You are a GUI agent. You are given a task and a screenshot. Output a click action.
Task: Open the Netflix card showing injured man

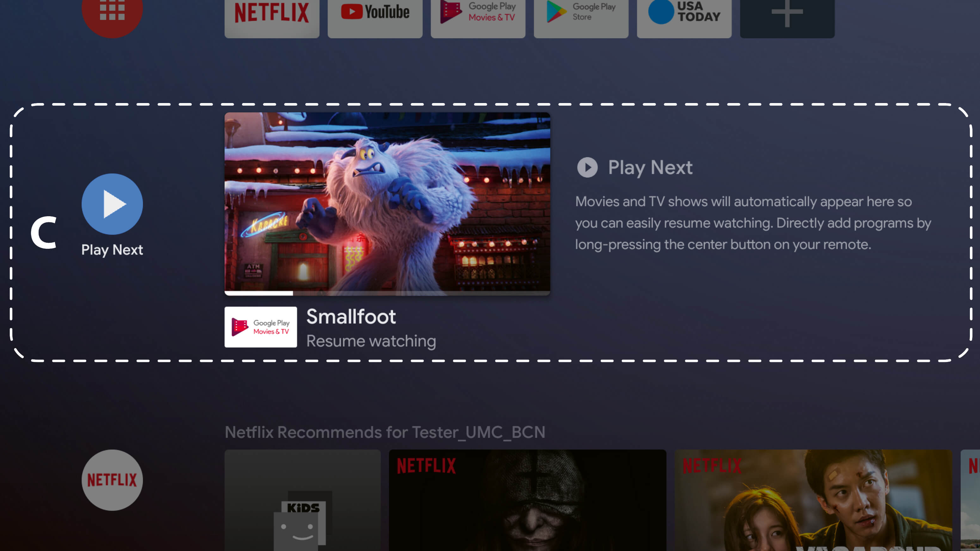(x=813, y=500)
